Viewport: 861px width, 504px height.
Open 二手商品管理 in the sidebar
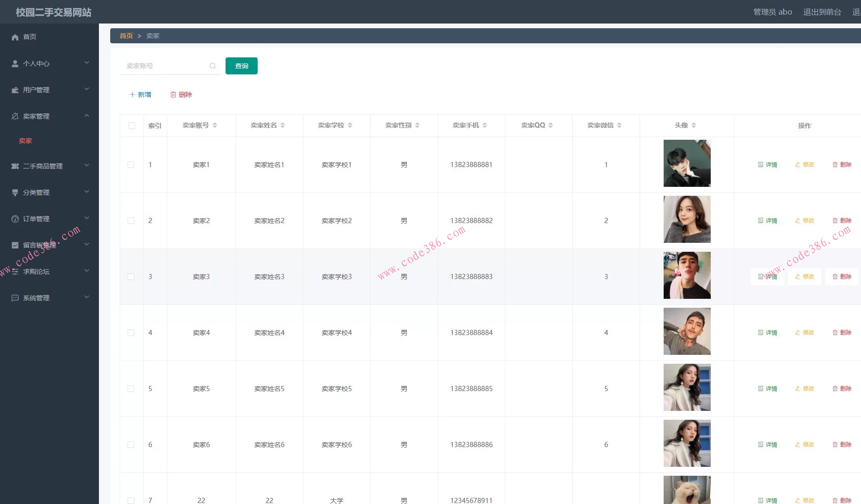(42, 166)
